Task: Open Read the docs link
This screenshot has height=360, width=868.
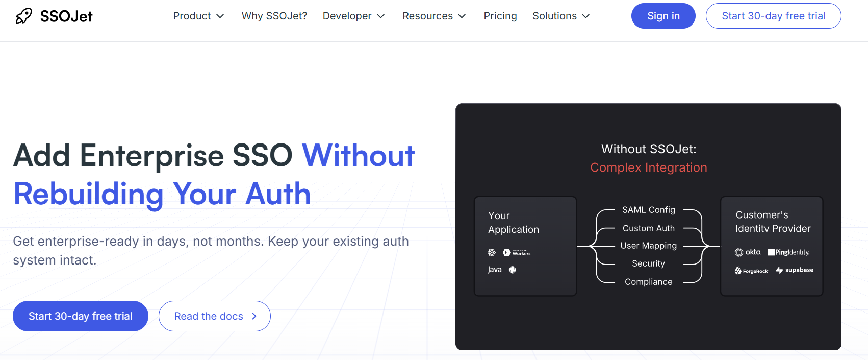Action: click(x=215, y=316)
